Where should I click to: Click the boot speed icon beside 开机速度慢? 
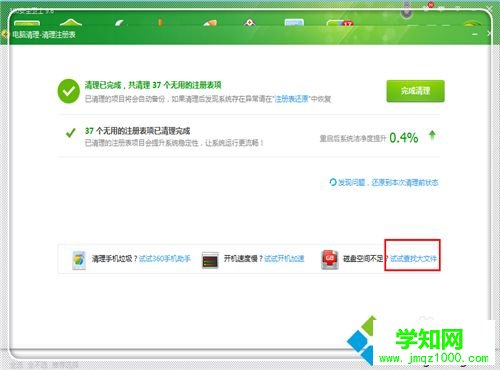tap(210, 260)
